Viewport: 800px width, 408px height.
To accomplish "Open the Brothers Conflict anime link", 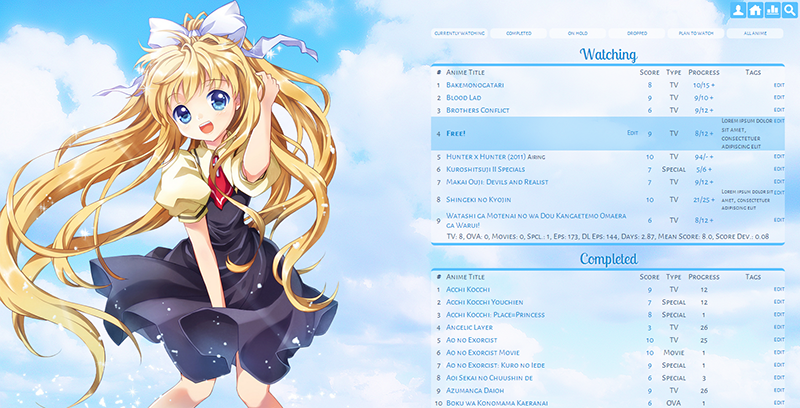I will [x=478, y=110].
